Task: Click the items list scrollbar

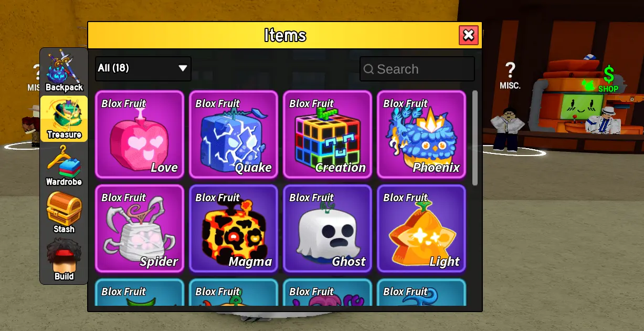Action: (x=475, y=138)
